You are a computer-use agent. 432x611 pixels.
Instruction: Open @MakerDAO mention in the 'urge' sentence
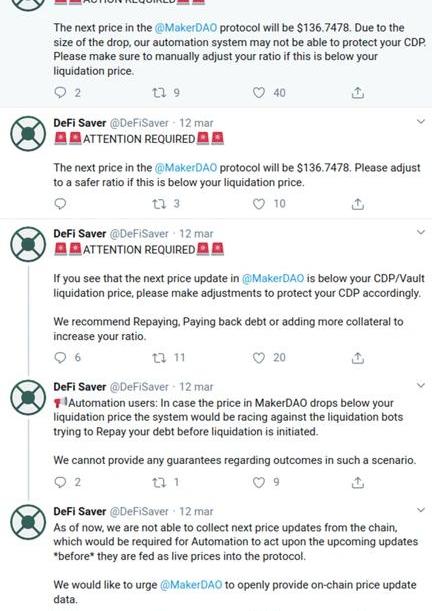coord(191,585)
